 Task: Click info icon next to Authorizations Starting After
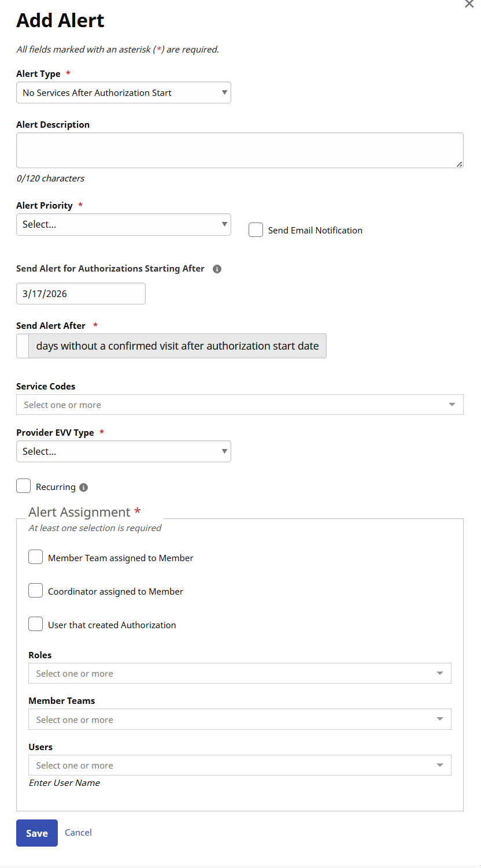[217, 269]
